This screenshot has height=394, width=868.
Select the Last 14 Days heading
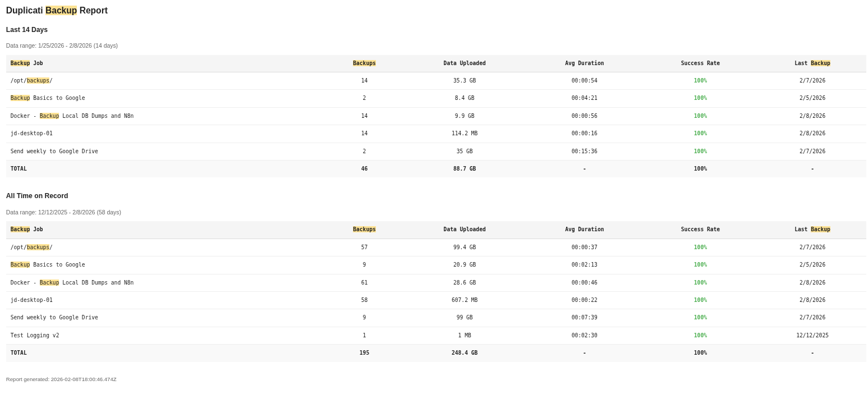pyautogui.click(x=26, y=30)
